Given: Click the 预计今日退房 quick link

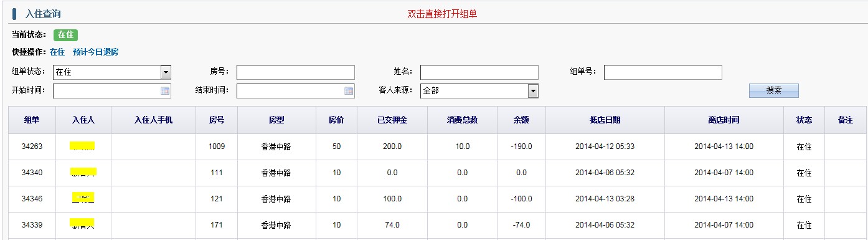Looking at the screenshot, I should coord(95,52).
